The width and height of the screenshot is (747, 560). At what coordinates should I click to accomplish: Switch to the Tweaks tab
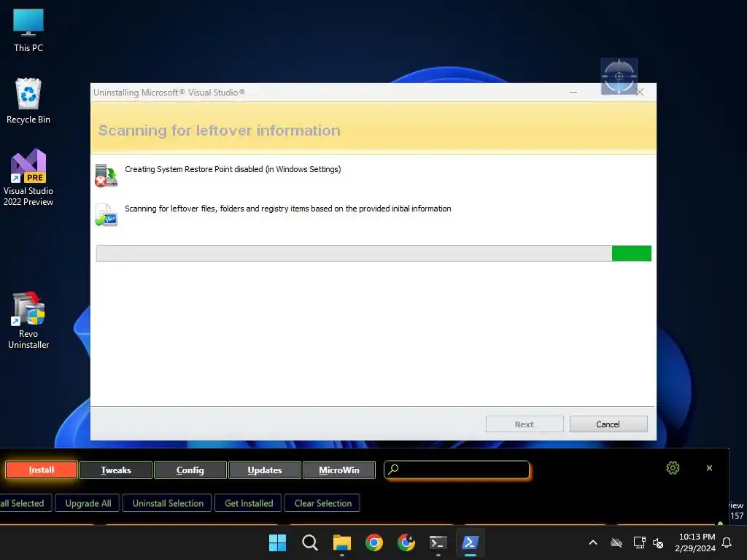point(116,470)
